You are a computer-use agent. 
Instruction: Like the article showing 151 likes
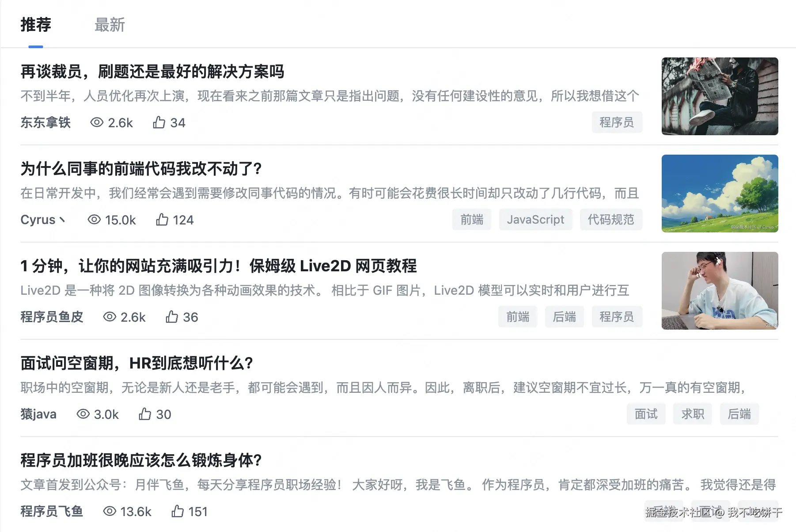coord(178,511)
